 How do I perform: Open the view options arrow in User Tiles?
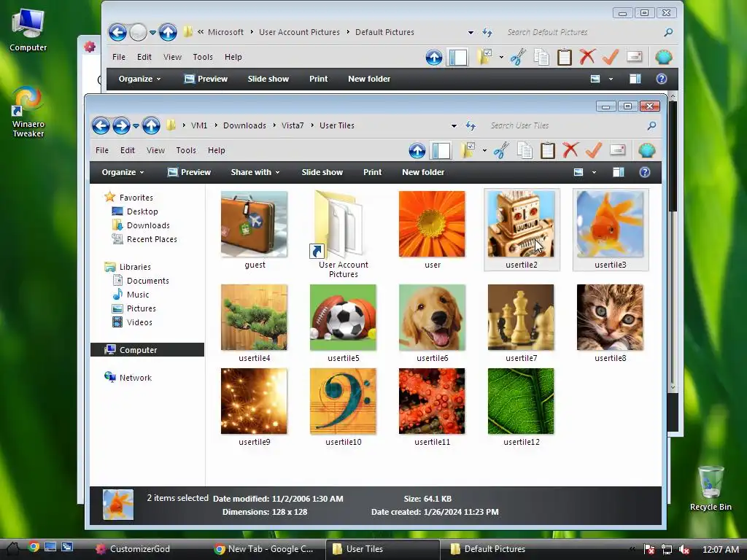pos(594,172)
